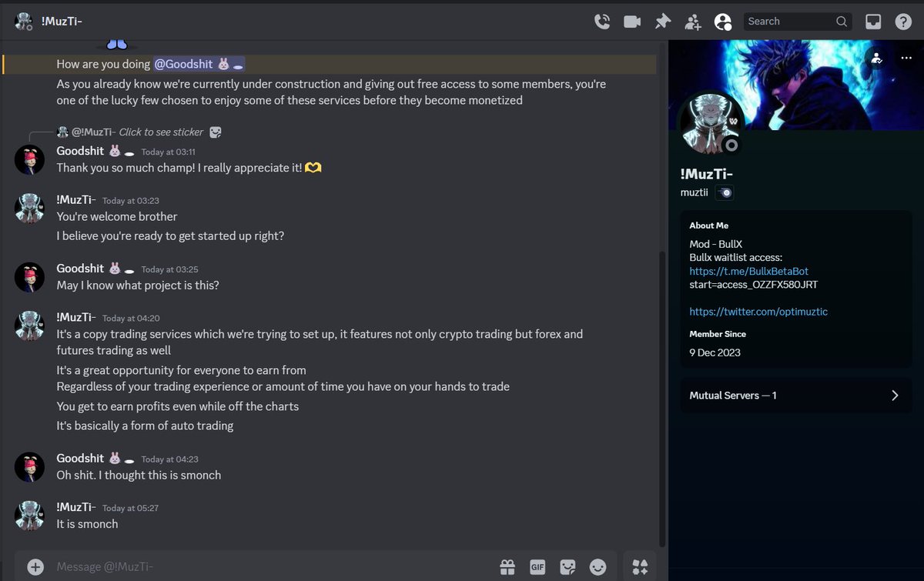The image size is (924, 581).
Task: Launch the Apps menu in the message bar
Action: click(x=640, y=566)
